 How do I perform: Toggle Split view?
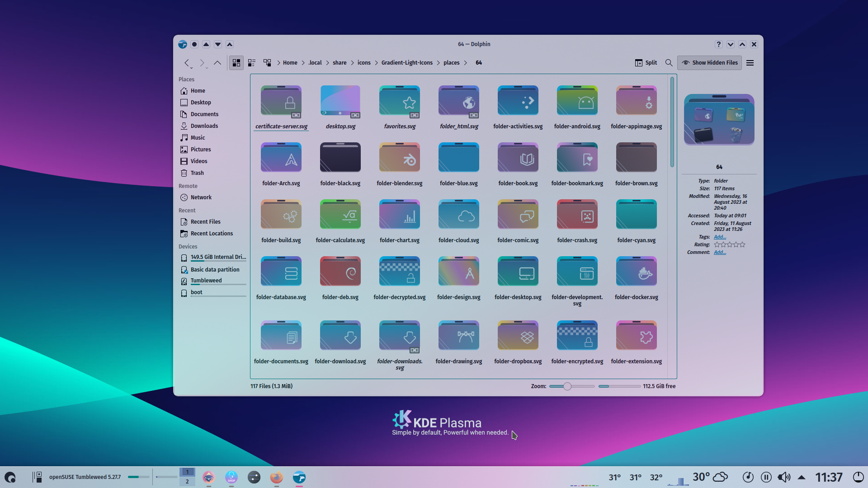click(x=646, y=63)
